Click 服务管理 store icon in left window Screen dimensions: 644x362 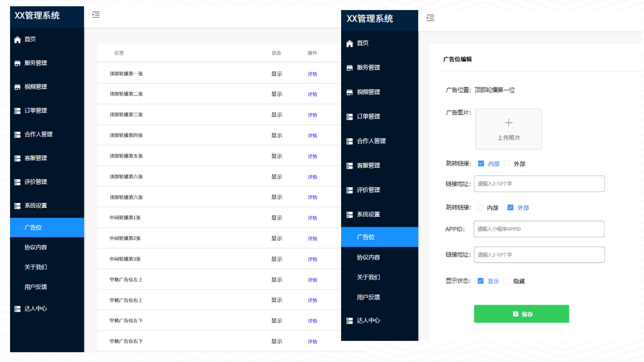tap(17, 63)
